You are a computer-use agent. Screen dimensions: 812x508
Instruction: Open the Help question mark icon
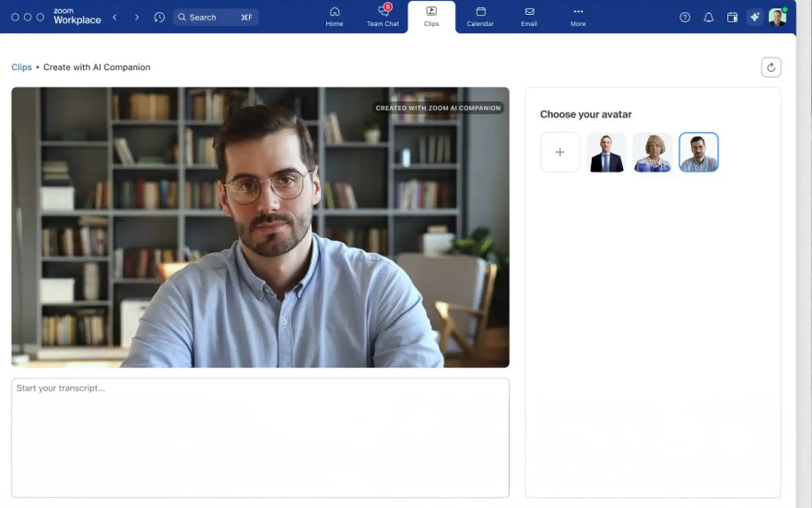click(685, 17)
